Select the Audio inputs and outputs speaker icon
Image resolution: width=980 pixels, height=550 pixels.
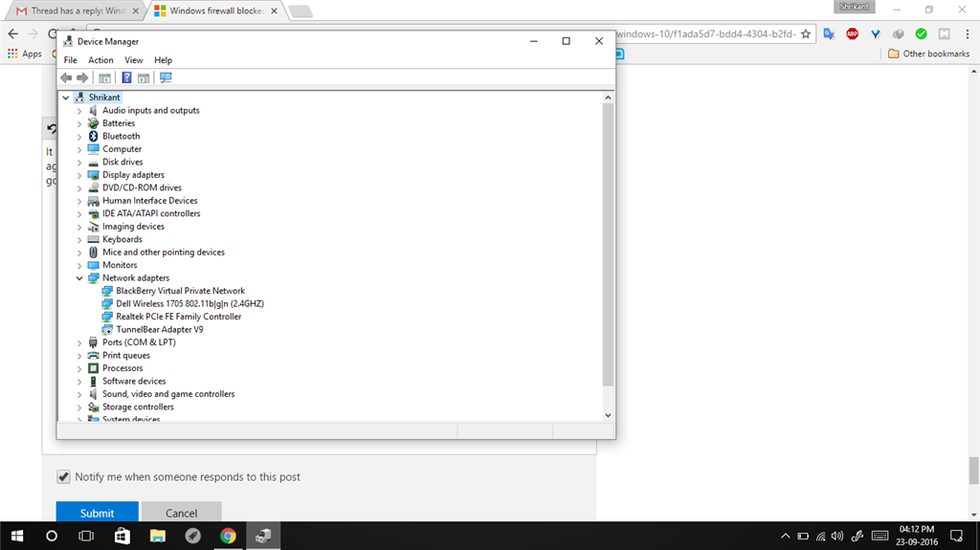(x=93, y=111)
